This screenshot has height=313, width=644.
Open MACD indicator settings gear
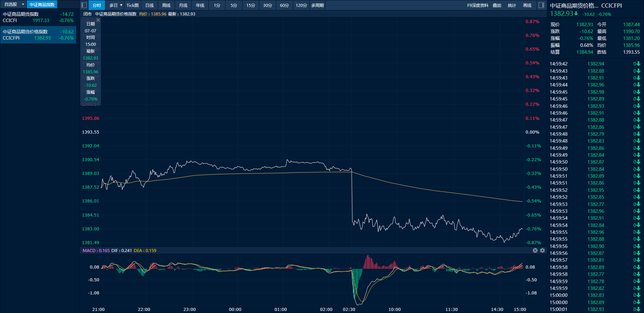pyautogui.click(x=542, y=250)
